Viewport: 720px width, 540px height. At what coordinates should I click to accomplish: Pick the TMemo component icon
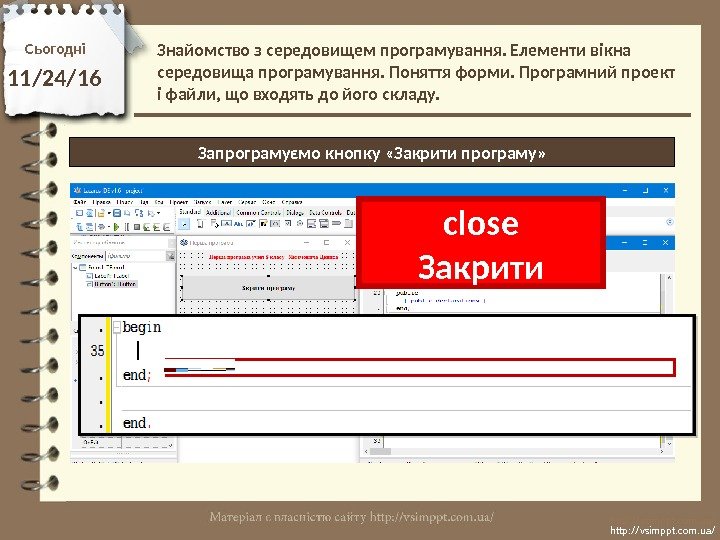click(x=263, y=224)
